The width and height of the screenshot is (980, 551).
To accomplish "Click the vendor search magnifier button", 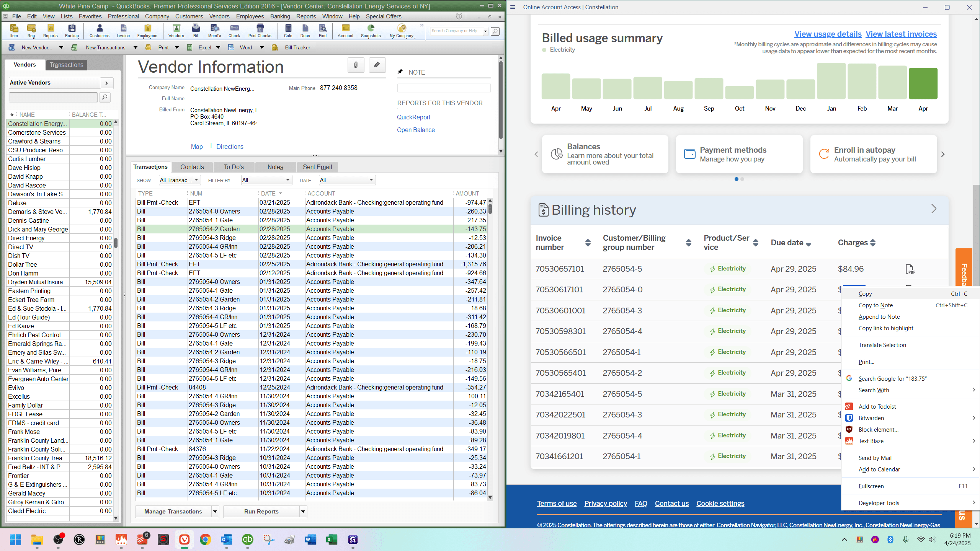I will 105,97.
